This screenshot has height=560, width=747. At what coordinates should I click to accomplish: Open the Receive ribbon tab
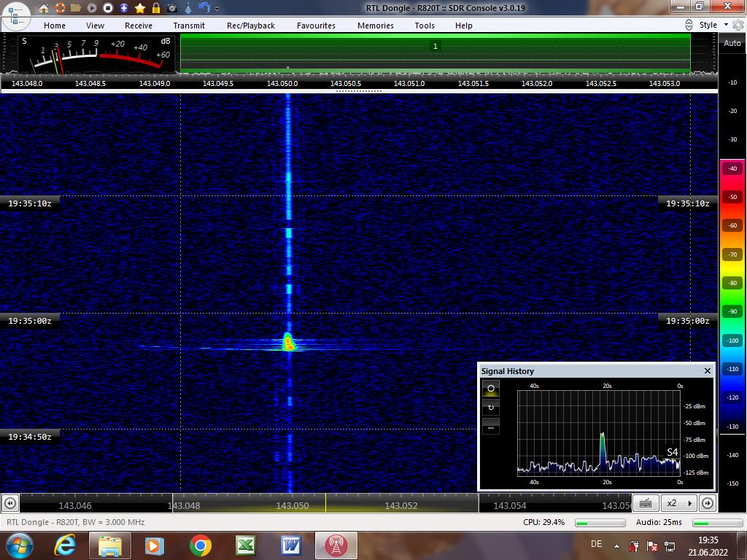[x=139, y=26]
